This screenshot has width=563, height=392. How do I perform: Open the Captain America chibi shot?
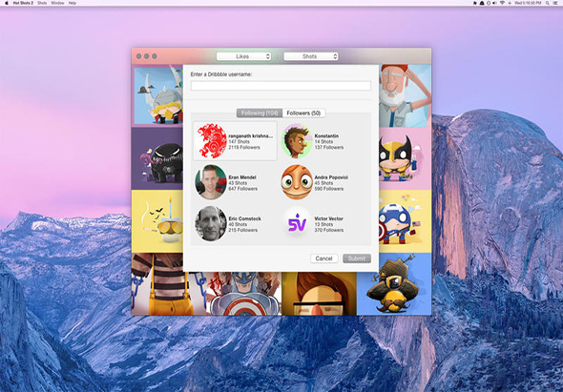tap(405, 221)
